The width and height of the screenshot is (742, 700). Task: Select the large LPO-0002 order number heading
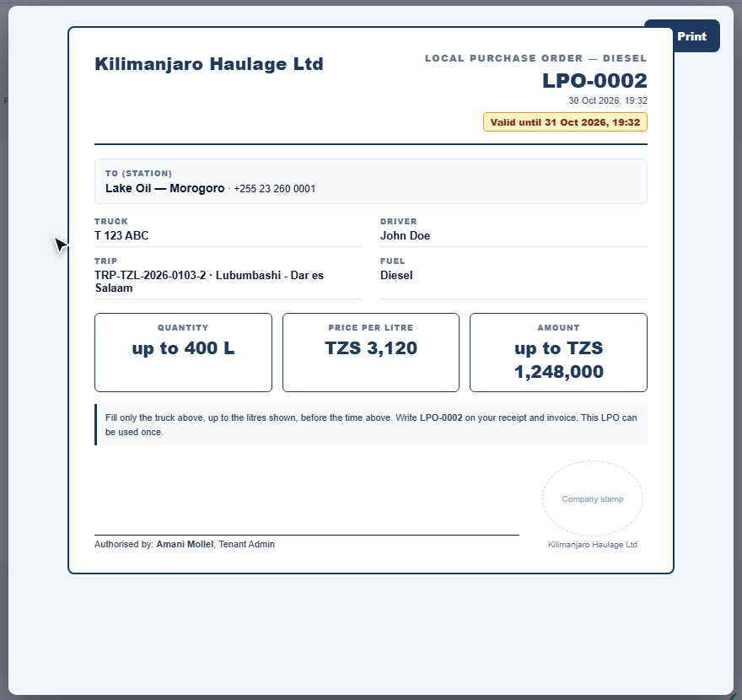[594, 80]
